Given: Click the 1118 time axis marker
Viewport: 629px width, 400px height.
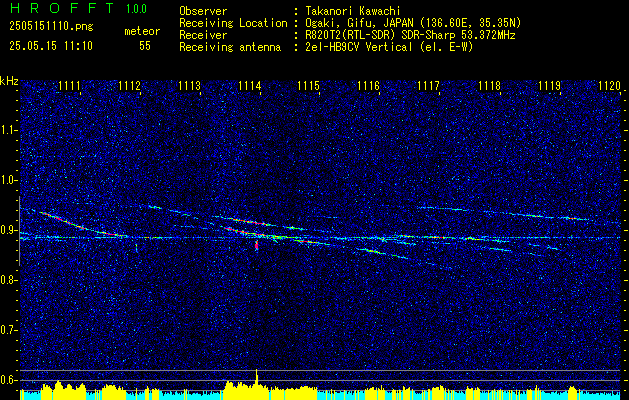Looking at the screenshot, I should click(489, 86).
